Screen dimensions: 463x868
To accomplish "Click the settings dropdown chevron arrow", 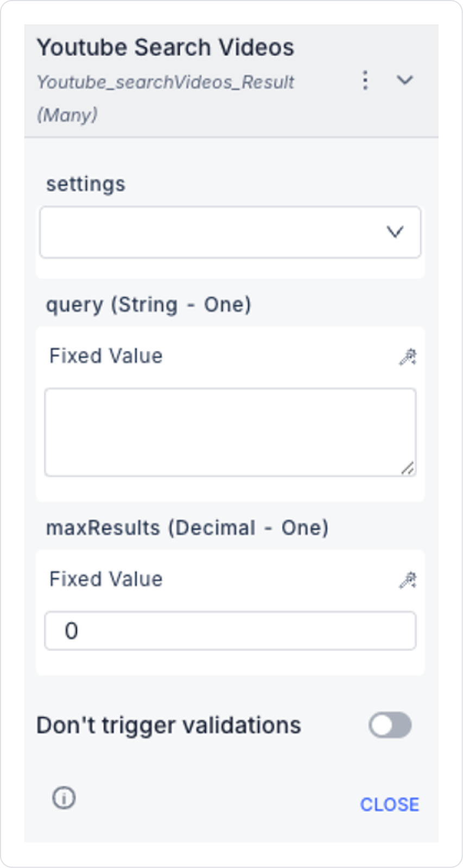I will point(395,232).
